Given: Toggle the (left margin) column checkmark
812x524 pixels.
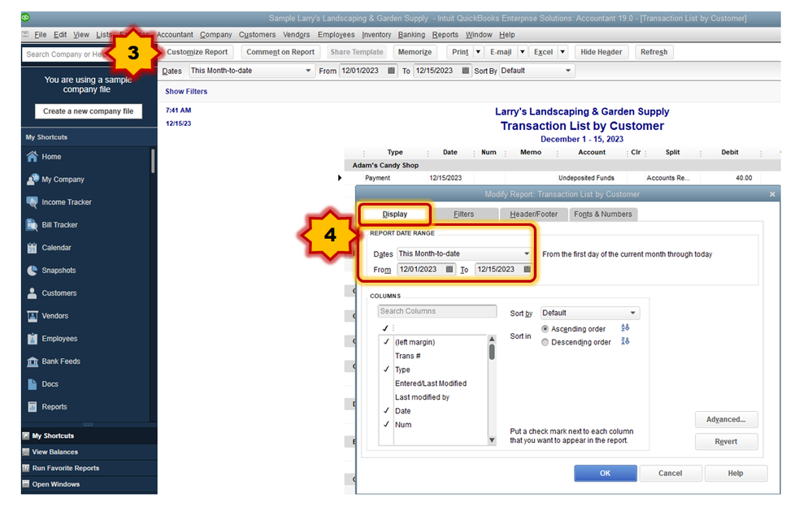Looking at the screenshot, I should click(x=386, y=342).
